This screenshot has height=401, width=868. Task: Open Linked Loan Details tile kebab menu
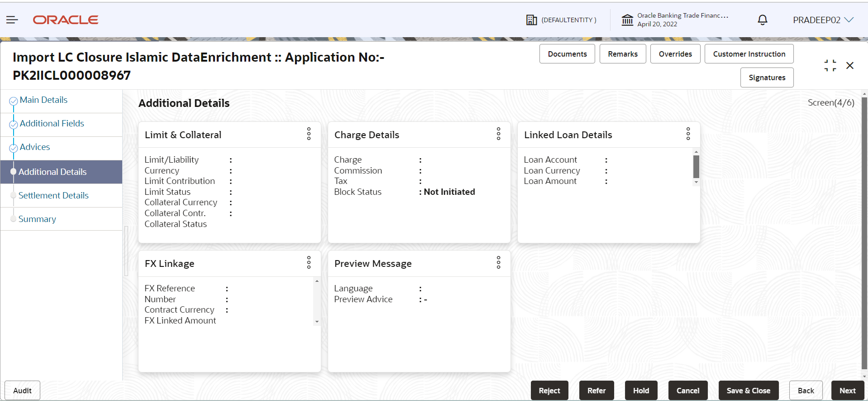688,134
